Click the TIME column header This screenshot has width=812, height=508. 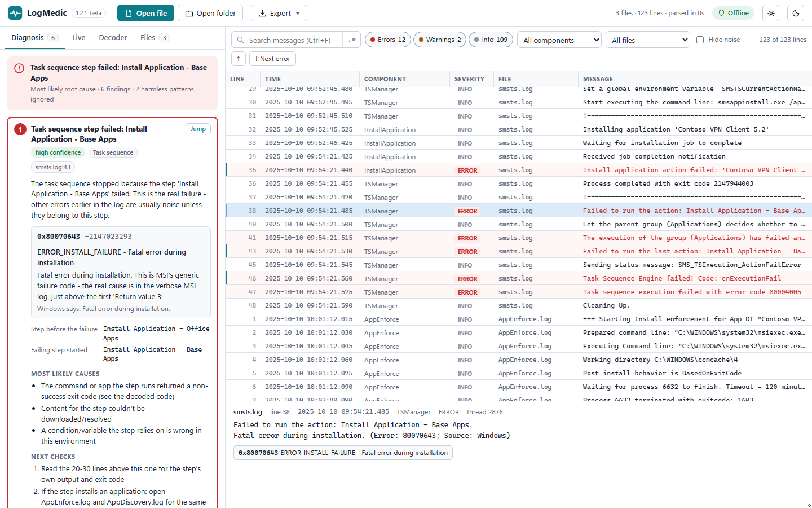310,79
